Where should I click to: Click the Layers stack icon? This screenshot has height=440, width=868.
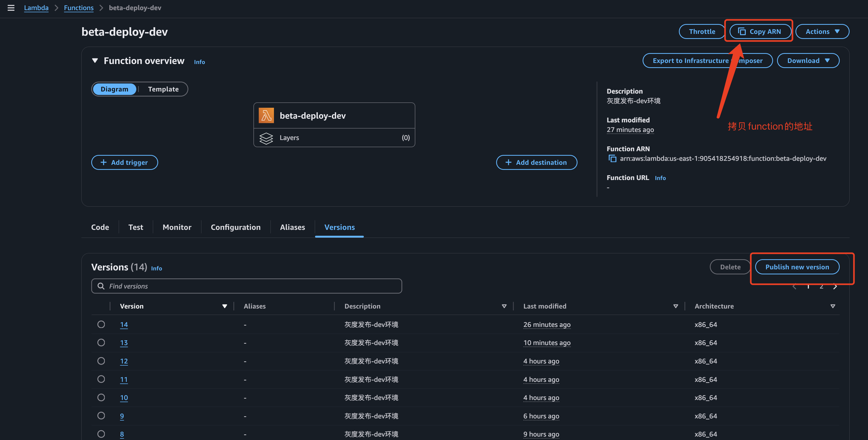[266, 138]
